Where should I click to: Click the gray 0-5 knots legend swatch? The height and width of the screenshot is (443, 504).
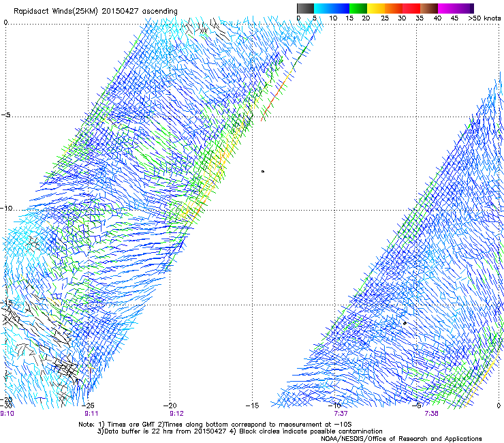click(305, 8)
